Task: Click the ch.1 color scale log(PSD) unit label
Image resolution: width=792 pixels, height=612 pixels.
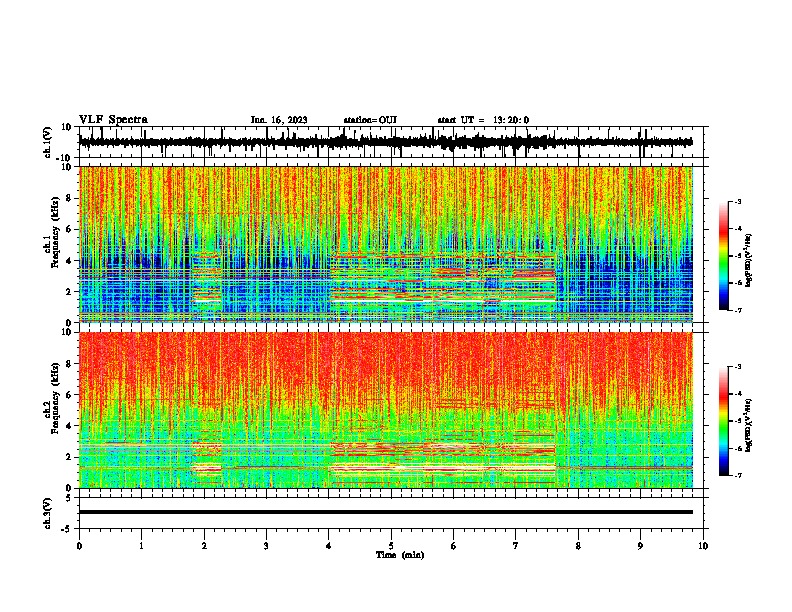Action: [748, 260]
